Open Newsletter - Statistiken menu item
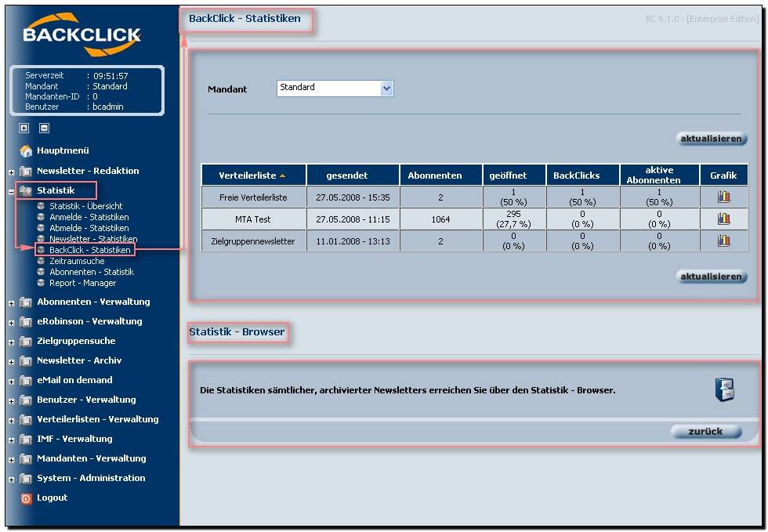Screen dimensions: 768x532 [93, 239]
